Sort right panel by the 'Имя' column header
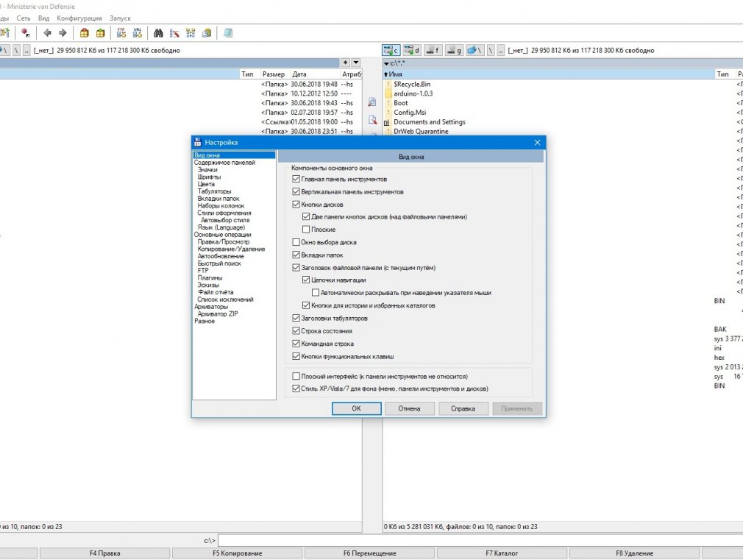 point(548,74)
